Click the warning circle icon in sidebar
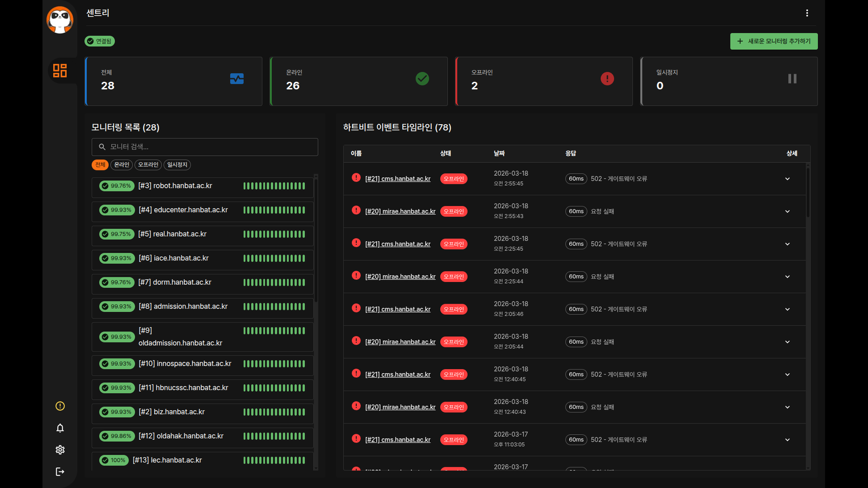 pyautogui.click(x=60, y=406)
